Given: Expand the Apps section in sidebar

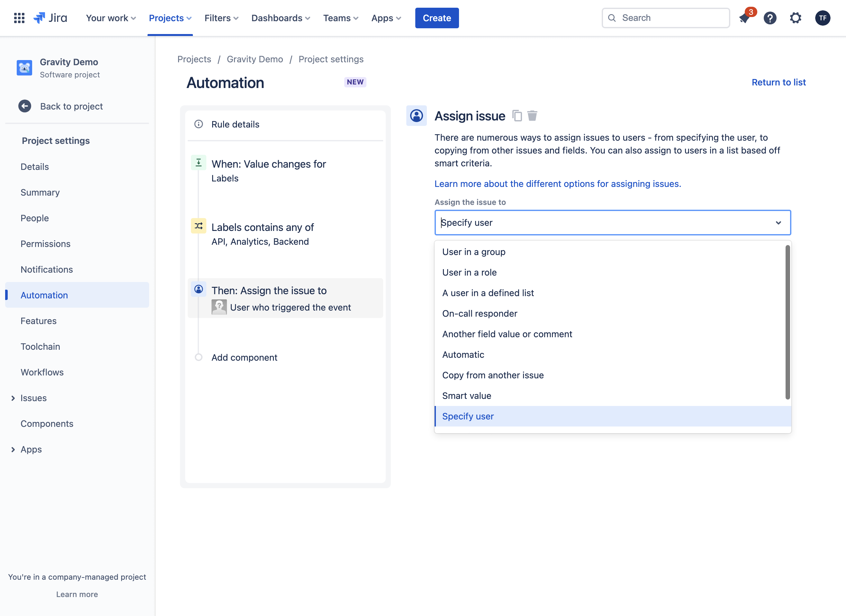Looking at the screenshot, I should (13, 450).
